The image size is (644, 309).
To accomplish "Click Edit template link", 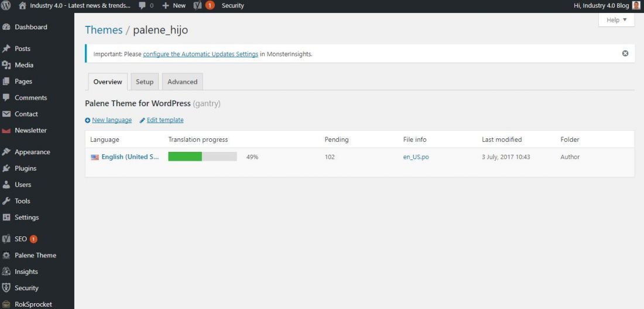I will tap(165, 120).
